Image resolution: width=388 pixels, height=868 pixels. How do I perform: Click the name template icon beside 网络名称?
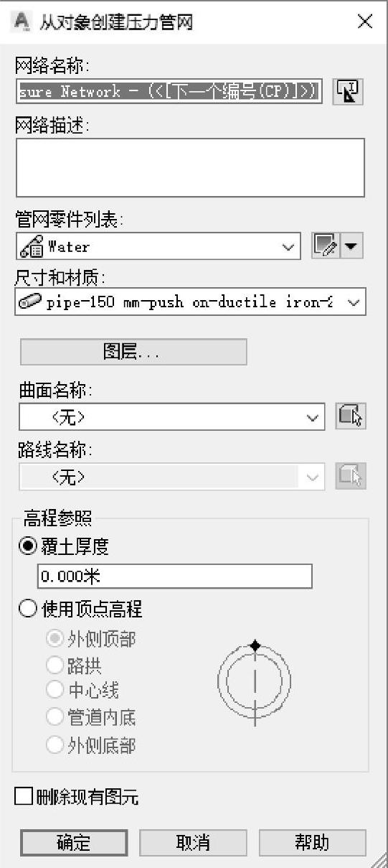click(x=350, y=91)
